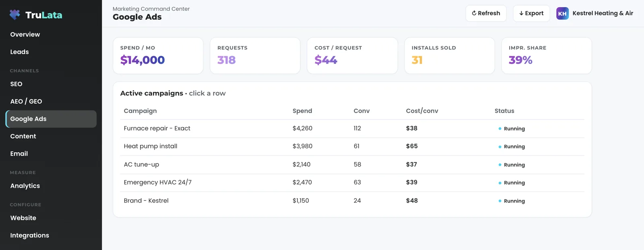Click the $48 cost per conversion
Screen dimensions: 644x250
pyautogui.click(x=412, y=201)
